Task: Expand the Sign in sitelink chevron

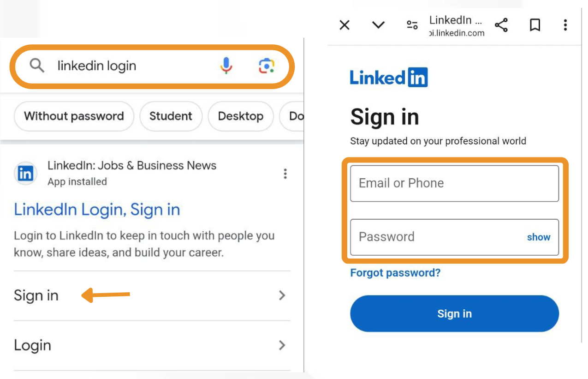Action: tap(282, 295)
